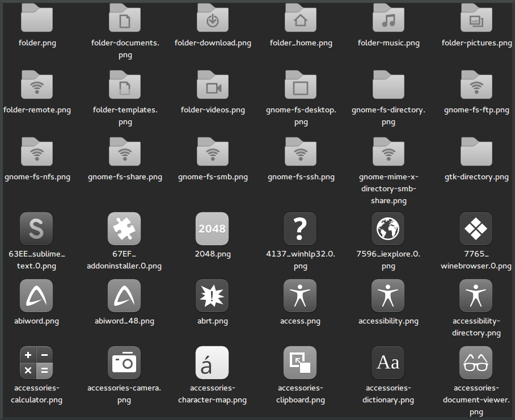Select the folder.png icon
This screenshot has height=420, width=515.
point(37,18)
